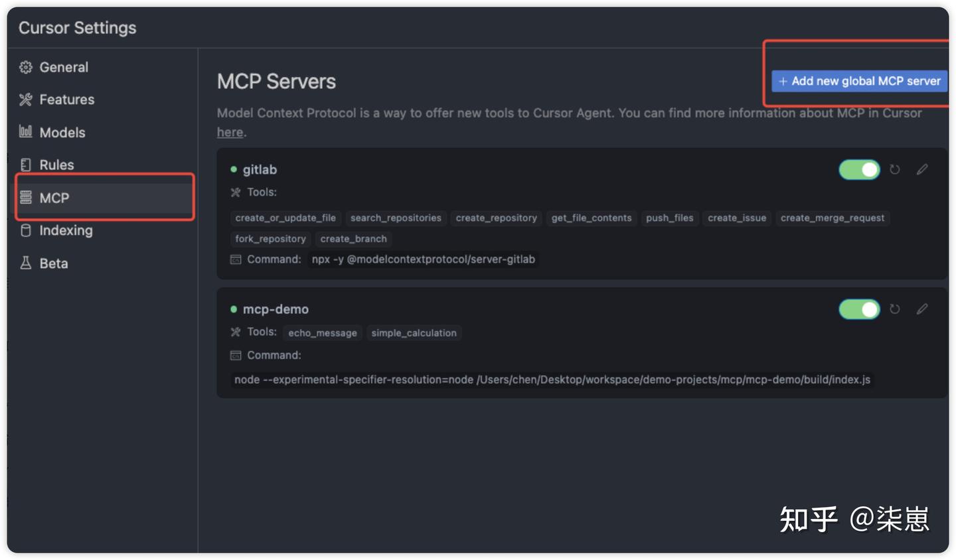Click the MCP server icon in sidebar
The height and width of the screenshot is (560, 956).
pyautogui.click(x=26, y=197)
